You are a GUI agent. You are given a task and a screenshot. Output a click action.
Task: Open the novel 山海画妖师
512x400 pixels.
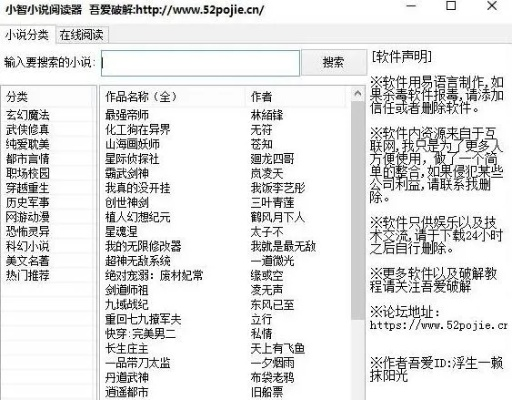pos(132,144)
